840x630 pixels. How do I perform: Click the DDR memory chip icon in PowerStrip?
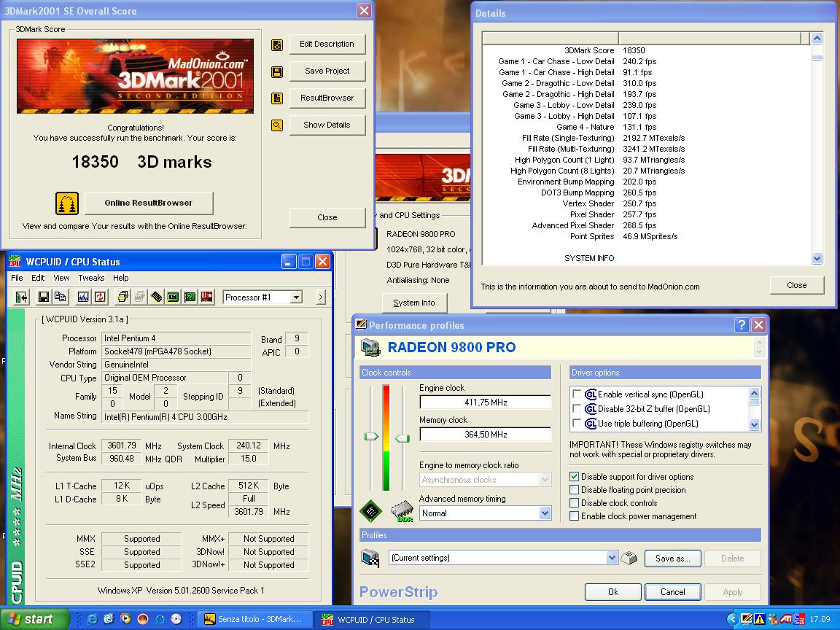tap(402, 512)
